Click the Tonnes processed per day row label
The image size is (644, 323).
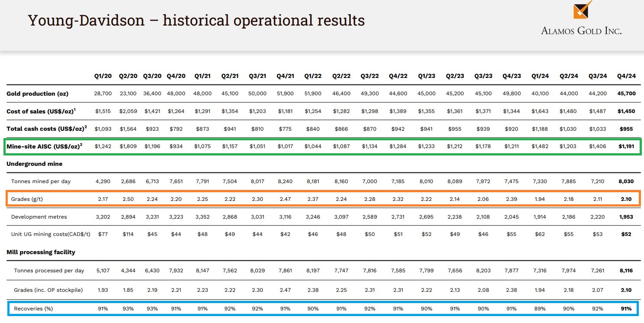(49, 271)
